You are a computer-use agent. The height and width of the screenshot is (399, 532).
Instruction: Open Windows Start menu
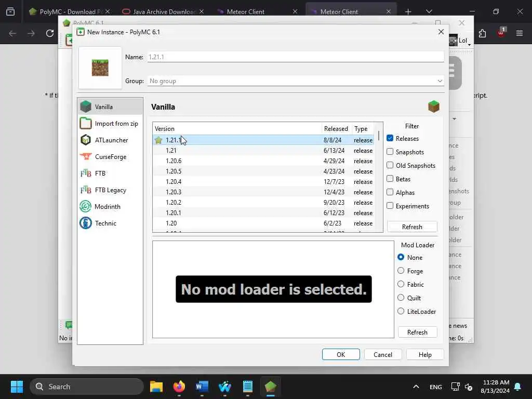(x=17, y=387)
